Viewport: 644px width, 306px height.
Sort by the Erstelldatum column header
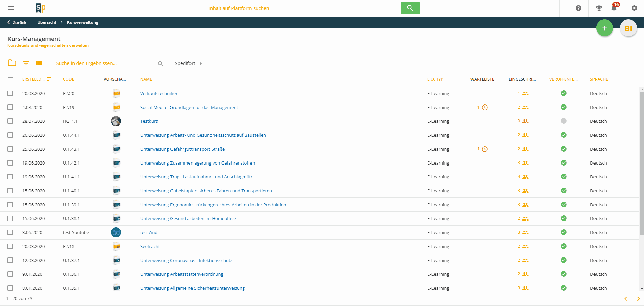(33, 79)
